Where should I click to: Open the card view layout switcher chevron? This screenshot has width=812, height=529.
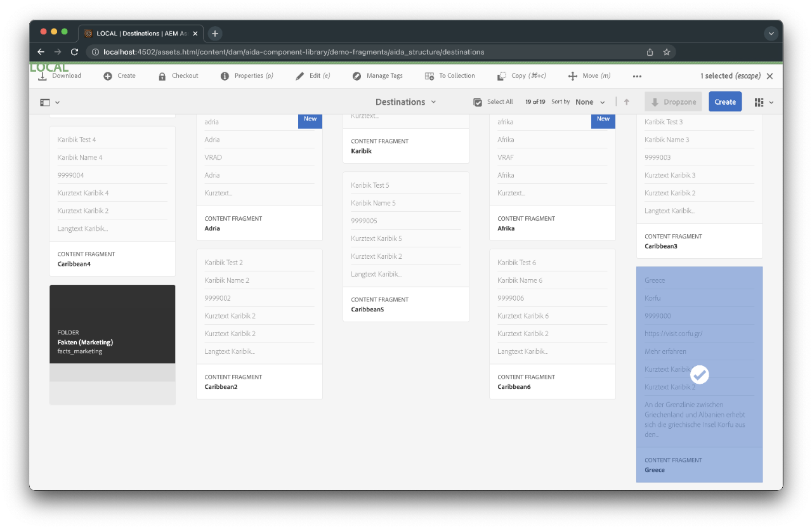(769, 101)
